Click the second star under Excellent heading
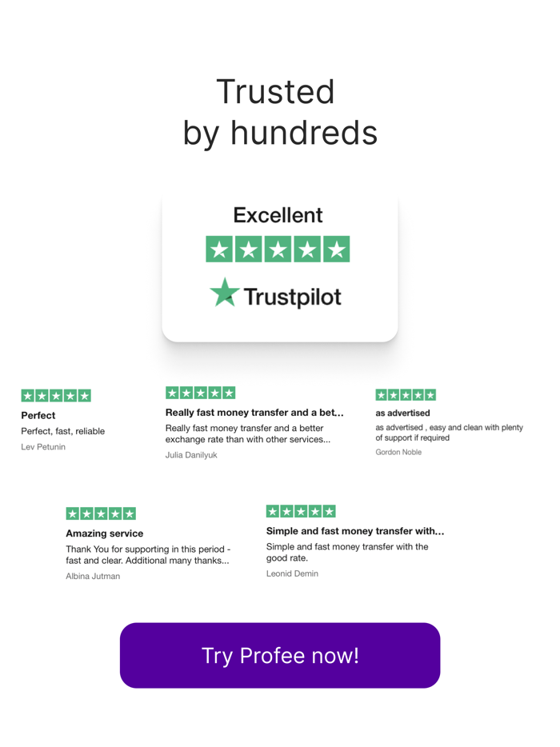The height and width of the screenshot is (747, 560). click(249, 249)
